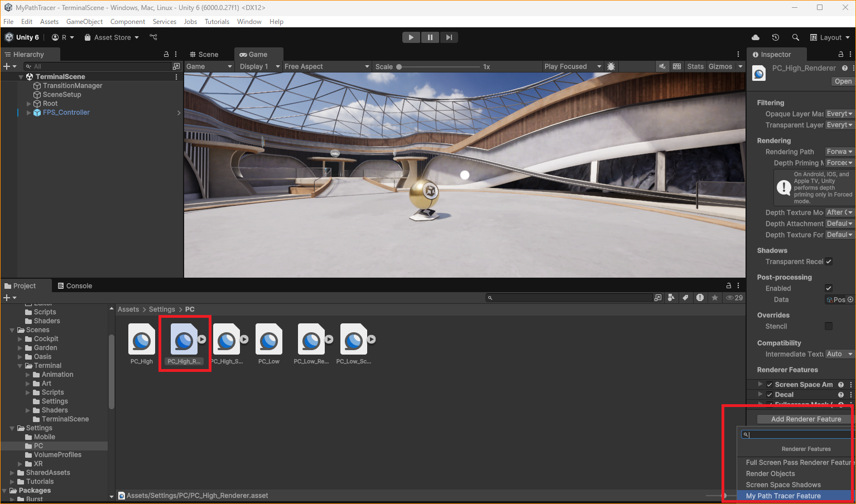Disable the Decal renderer feature checkbox
The image size is (856, 504).
point(769,394)
